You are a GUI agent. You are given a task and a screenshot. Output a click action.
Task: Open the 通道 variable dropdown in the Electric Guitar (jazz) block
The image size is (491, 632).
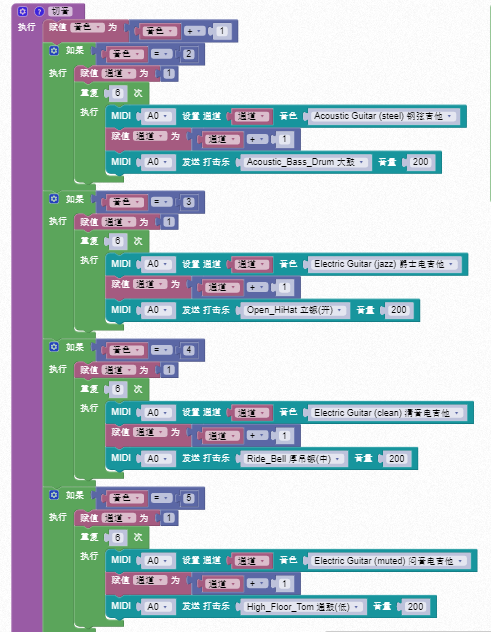click(x=252, y=264)
